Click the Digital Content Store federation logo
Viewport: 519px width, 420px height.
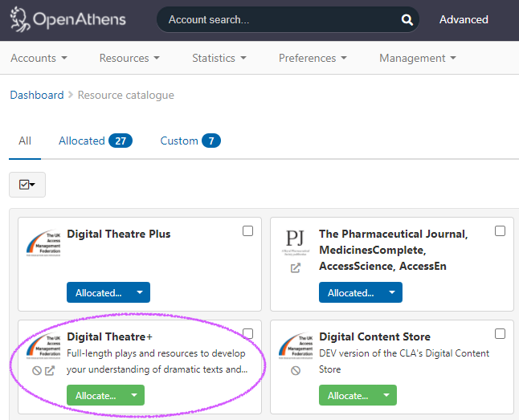pos(296,346)
